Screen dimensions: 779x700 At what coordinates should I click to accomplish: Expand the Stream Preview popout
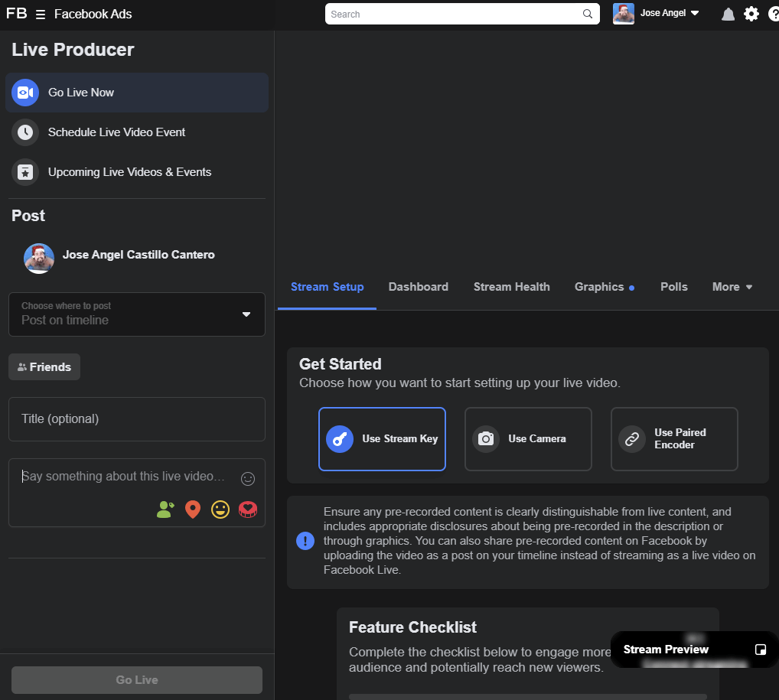coord(760,650)
